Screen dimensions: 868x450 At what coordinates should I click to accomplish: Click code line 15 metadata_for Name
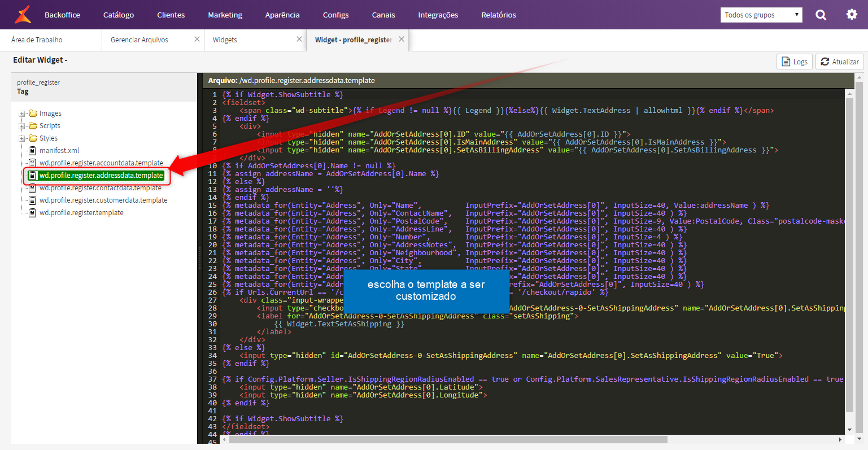click(x=496, y=206)
